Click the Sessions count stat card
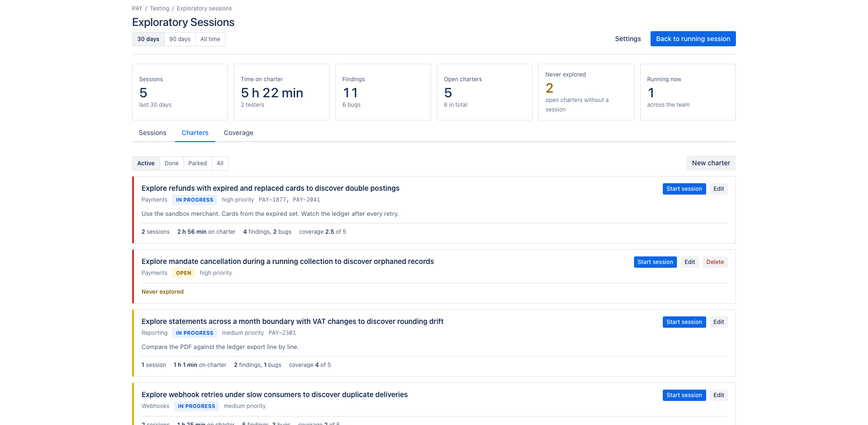 click(180, 92)
